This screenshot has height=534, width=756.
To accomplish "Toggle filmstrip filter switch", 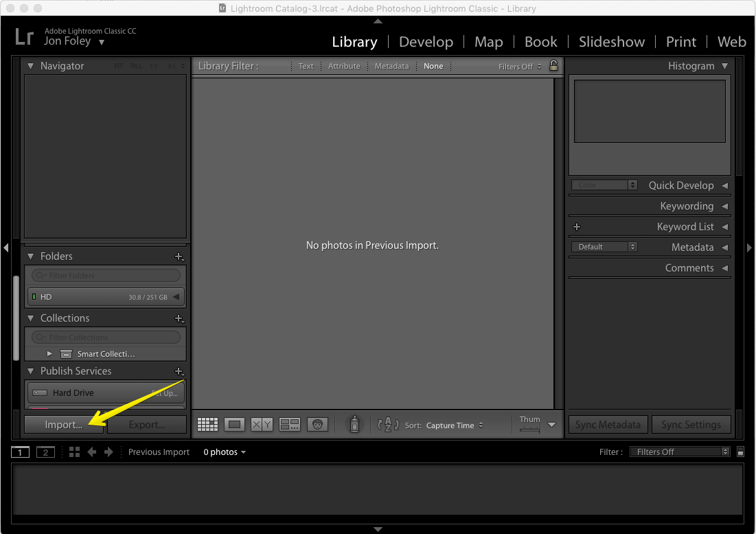I will tap(741, 452).
